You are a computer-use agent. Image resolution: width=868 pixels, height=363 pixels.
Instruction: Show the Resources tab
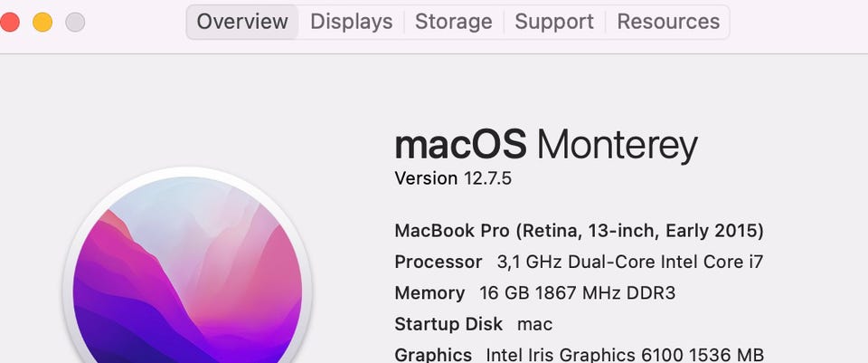click(x=668, y=22)
